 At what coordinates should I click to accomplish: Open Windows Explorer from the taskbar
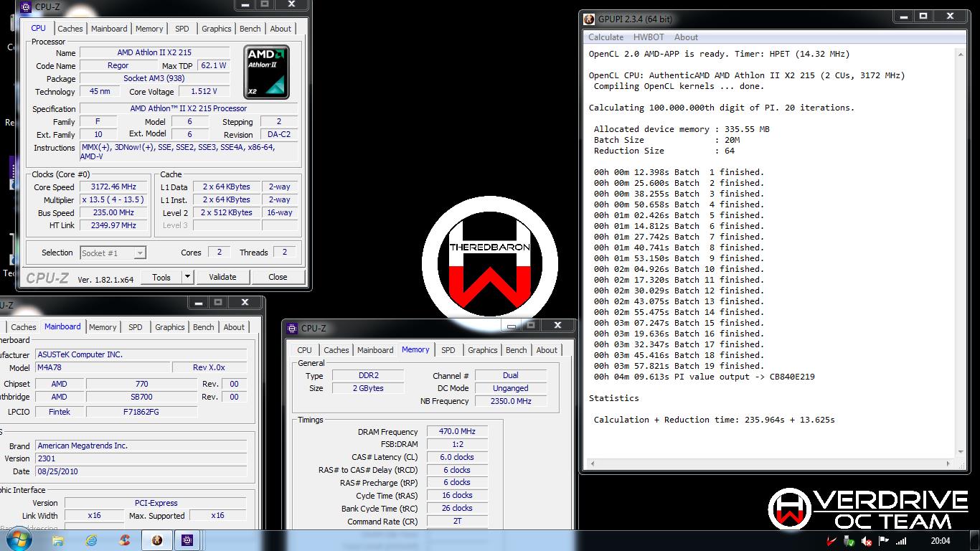58,540
